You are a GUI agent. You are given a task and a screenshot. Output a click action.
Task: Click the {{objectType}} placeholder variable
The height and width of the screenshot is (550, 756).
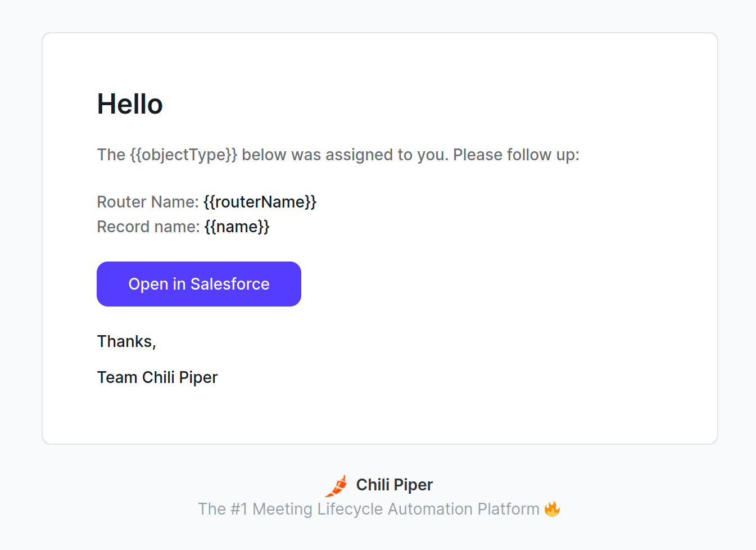coord(184,155)
